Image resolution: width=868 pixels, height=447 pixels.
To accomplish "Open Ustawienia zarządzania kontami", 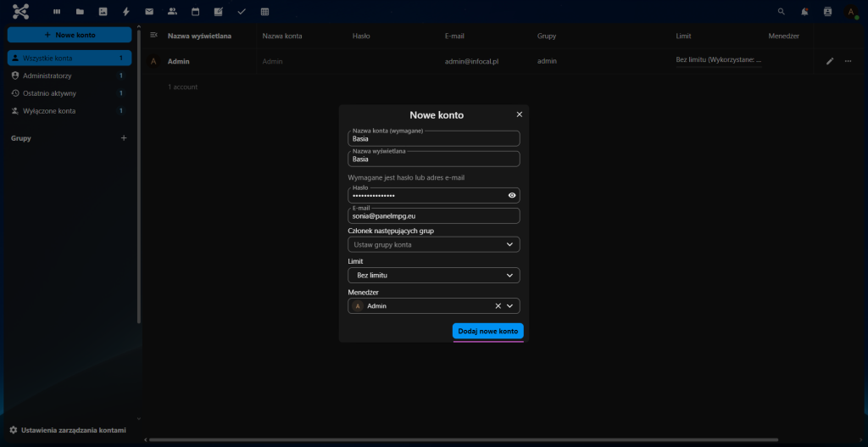I will coord(68,430).
